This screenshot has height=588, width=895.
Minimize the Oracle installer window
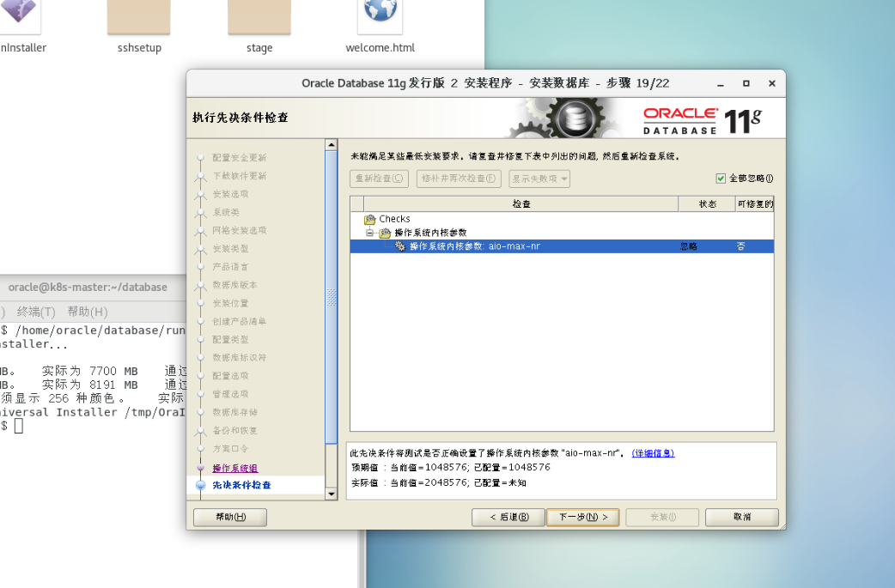(x=721, y=84)
